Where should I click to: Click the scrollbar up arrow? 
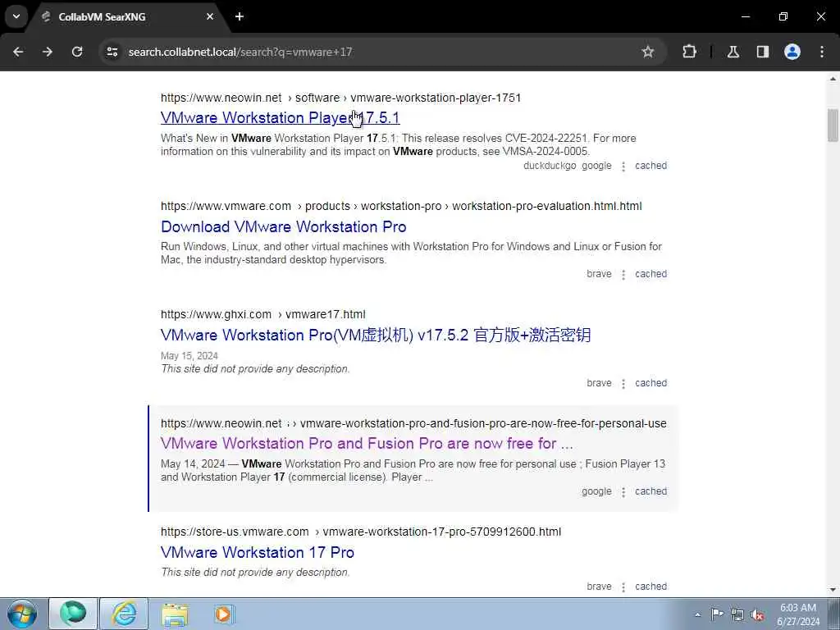coord(833,79)
